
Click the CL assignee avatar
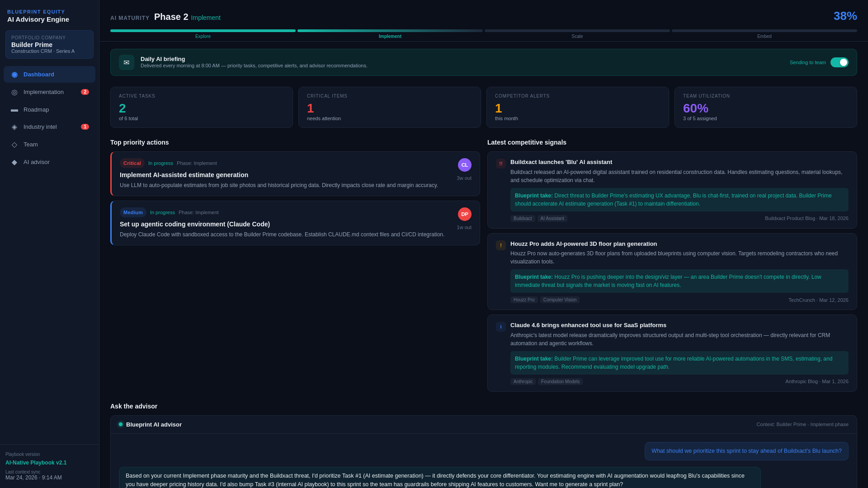465,165
